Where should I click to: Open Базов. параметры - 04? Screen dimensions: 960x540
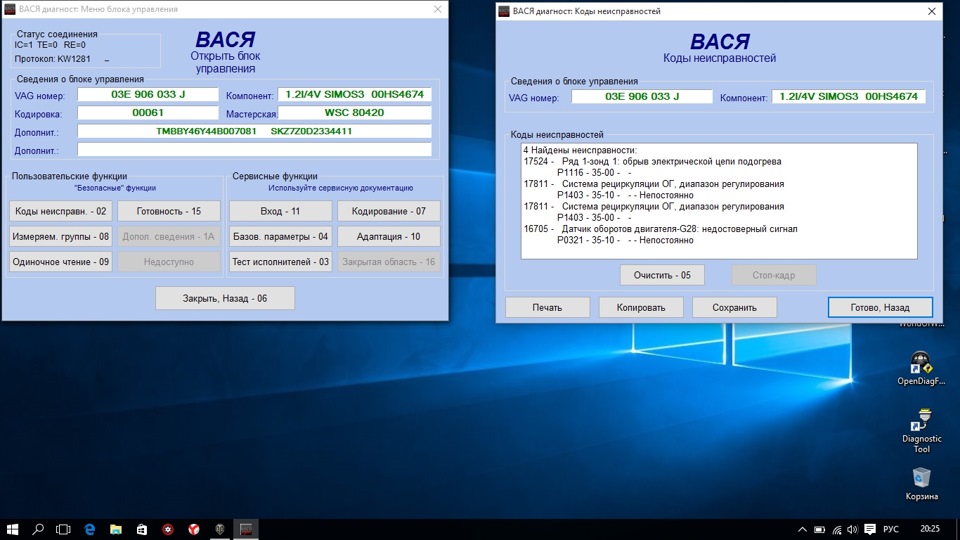[280, 236]
